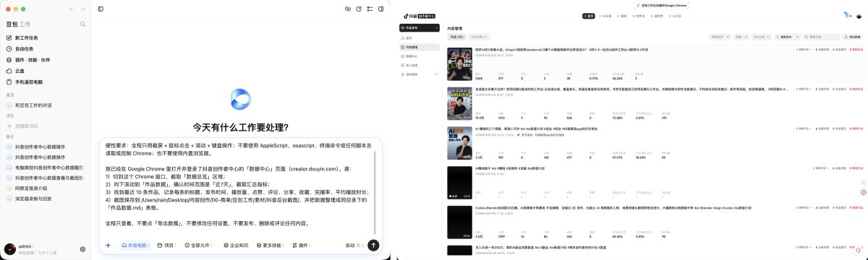Click in the 搜索作品 search field
This screenshot has width=868, height=260.
(x=821, y=37)
